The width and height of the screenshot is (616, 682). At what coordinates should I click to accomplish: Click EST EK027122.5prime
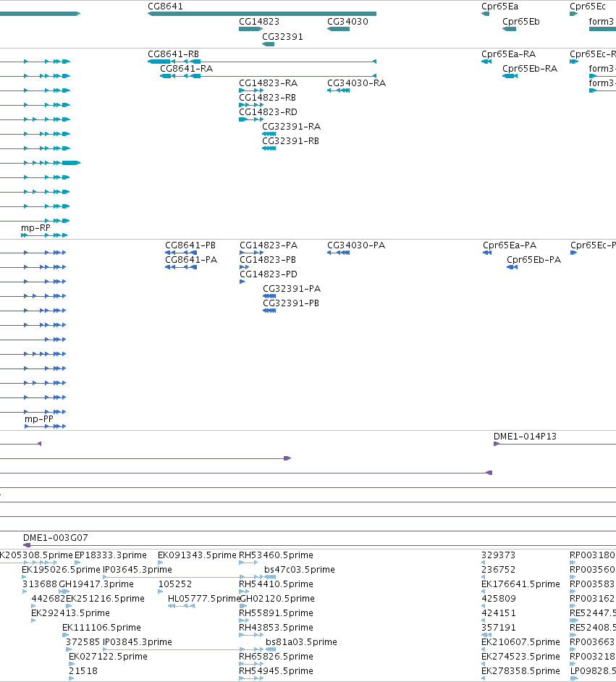(109, 657)
